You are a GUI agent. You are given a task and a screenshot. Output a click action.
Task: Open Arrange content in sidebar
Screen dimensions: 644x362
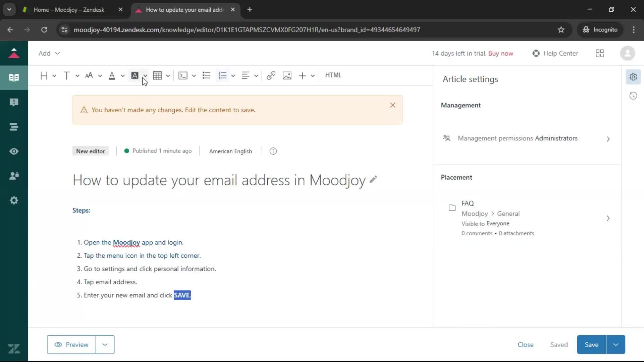coord(14,127)
